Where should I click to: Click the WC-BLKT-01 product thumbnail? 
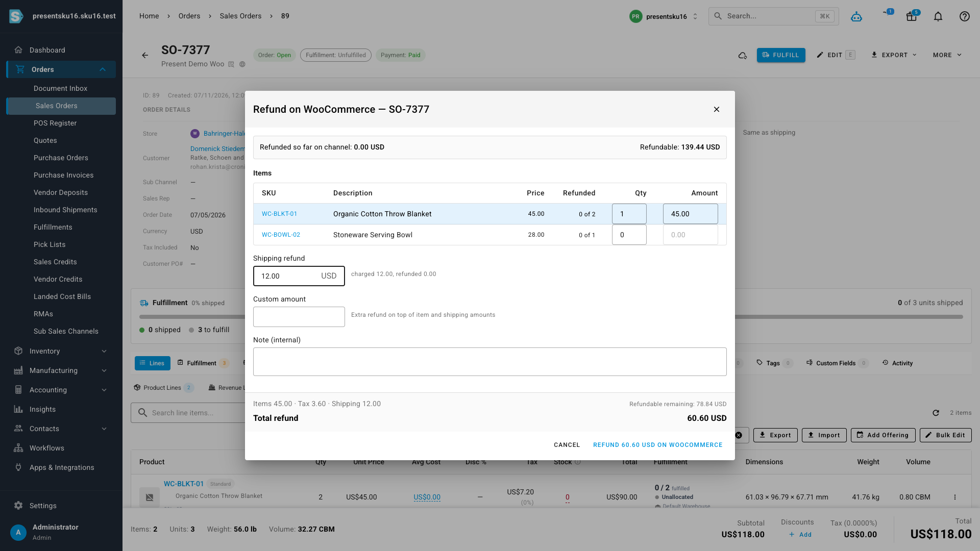pyautogui.click(x=150, y=497)
